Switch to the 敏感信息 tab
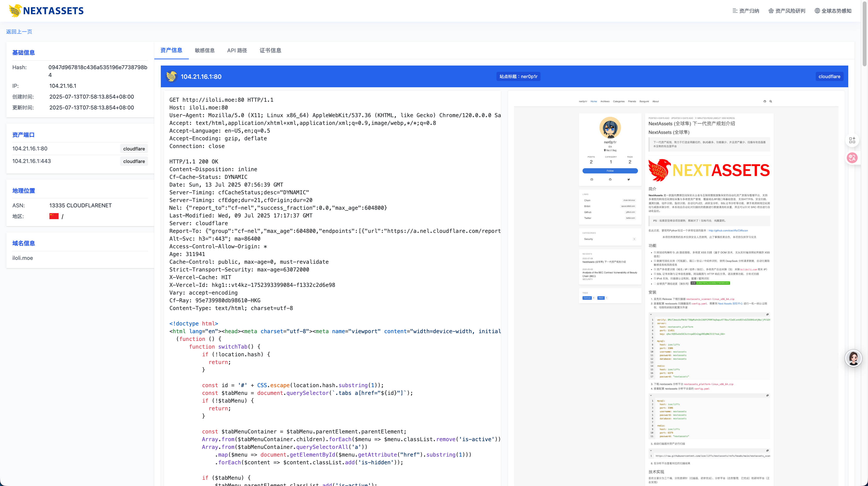868x486 pixels. point(204,51)
